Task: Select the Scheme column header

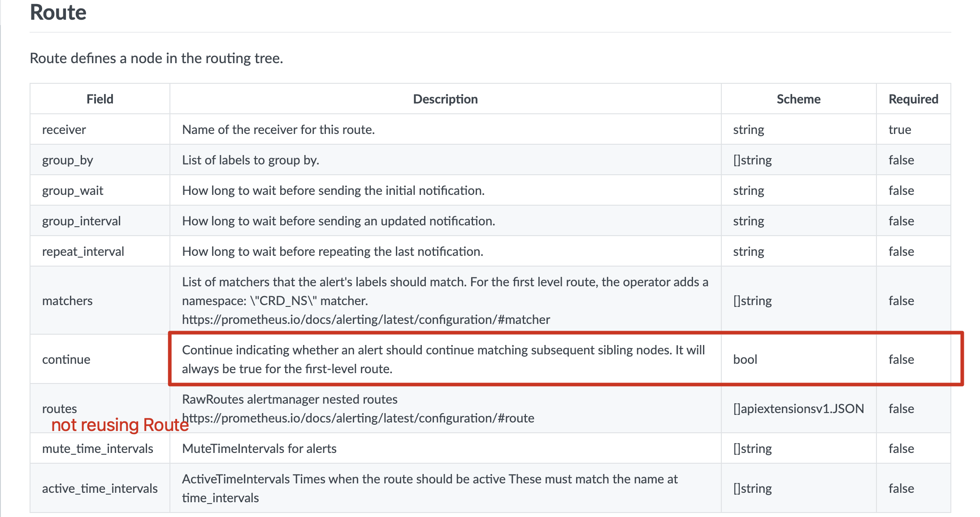Action: [798, 99]
